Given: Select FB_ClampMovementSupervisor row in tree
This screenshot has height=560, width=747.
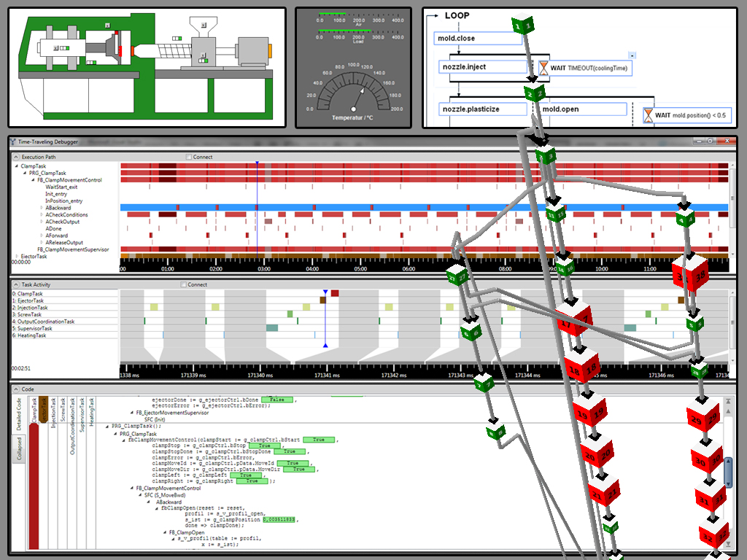Looking at the screenshot, I should [73, 249].
